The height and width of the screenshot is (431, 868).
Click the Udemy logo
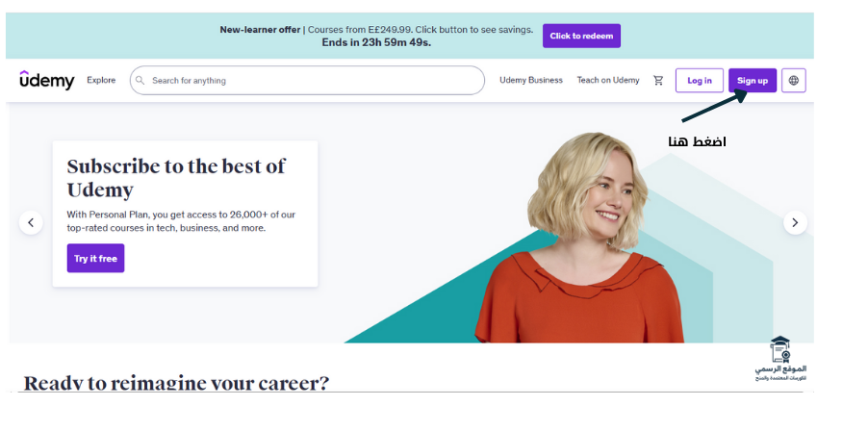coord(46,81)
